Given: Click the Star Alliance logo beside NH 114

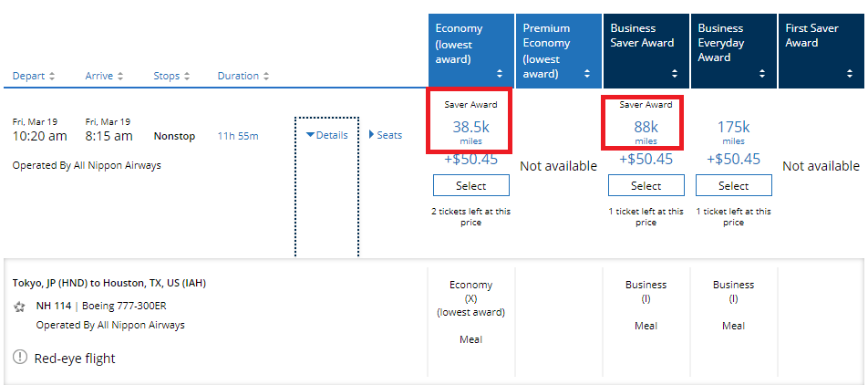Looking at the screenshot, I should tap(20, 306).
